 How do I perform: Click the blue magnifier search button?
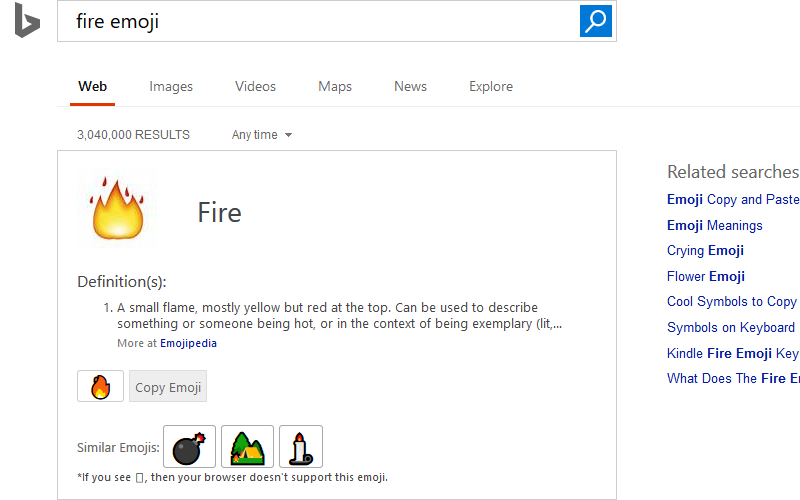coord(595,21)
